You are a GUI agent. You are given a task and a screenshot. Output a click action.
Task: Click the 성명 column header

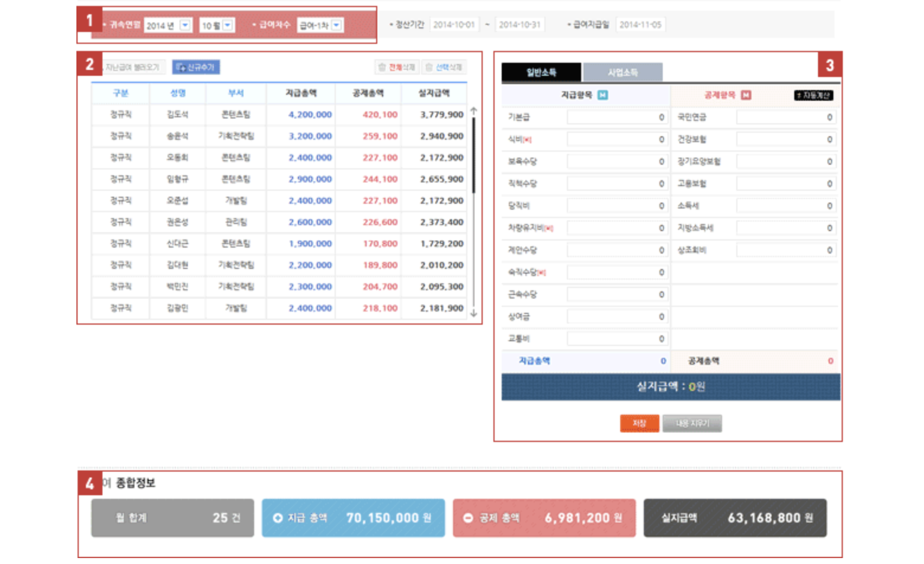click(178, 93)
